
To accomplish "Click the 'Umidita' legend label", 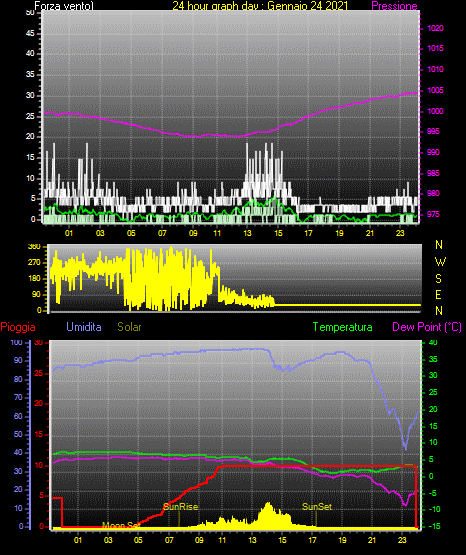I will [84, 327].
